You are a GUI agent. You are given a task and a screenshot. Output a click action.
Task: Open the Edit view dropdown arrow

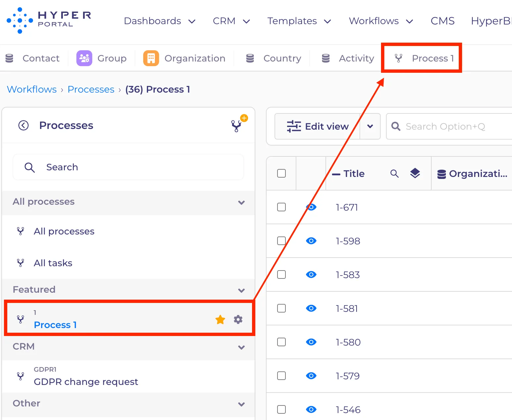(x=370, y=126)
